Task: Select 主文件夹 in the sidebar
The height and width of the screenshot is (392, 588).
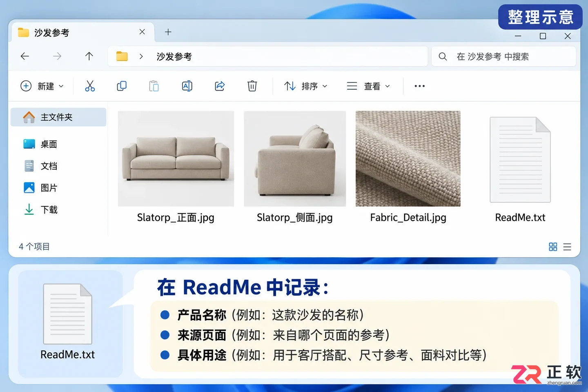Action: (x=58, y=117)
